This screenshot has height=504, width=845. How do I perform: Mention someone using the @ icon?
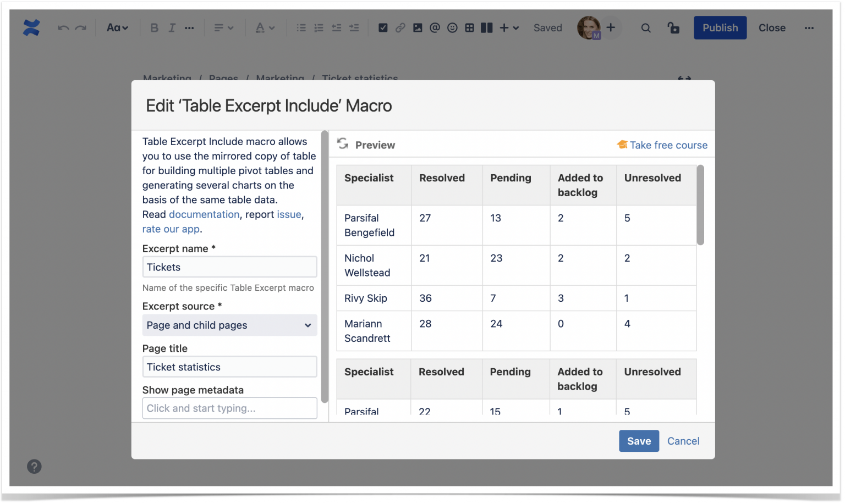[435, 27]
